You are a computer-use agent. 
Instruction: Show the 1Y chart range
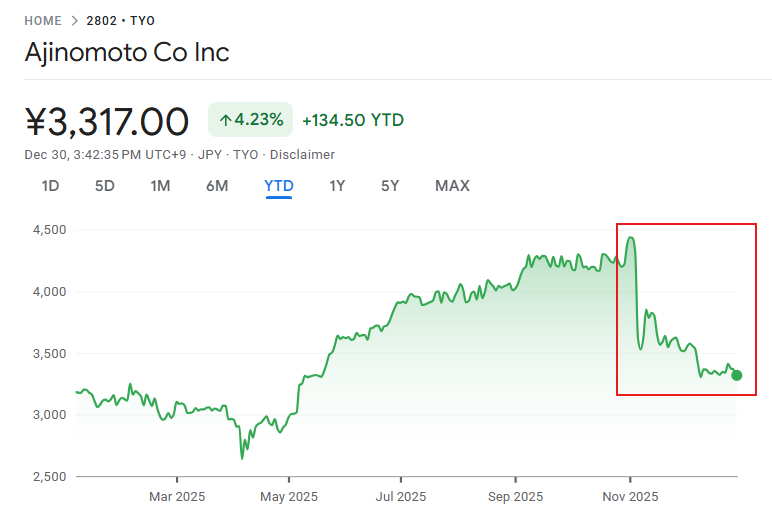click(x=337, y=186)
